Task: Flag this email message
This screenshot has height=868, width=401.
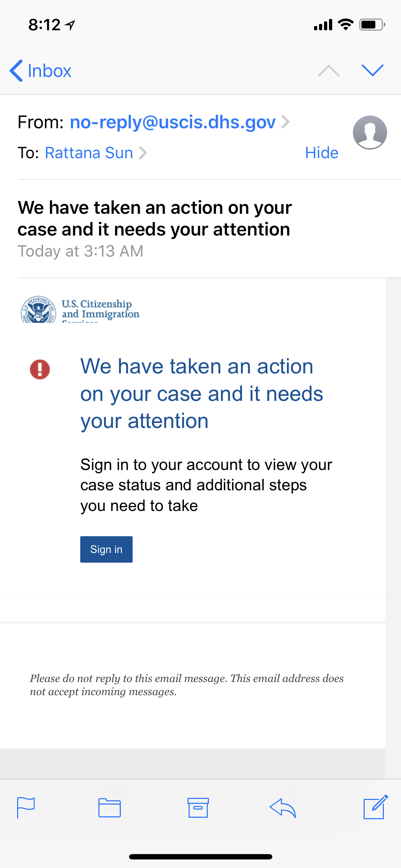Action: [x=26, y=807]
